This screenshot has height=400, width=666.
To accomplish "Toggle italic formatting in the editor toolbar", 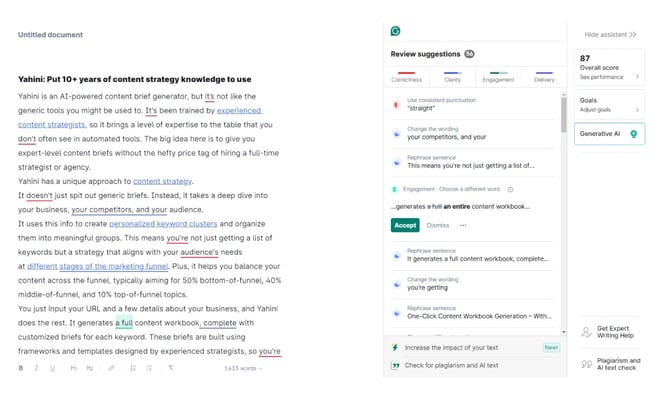I will pos(37,368).
